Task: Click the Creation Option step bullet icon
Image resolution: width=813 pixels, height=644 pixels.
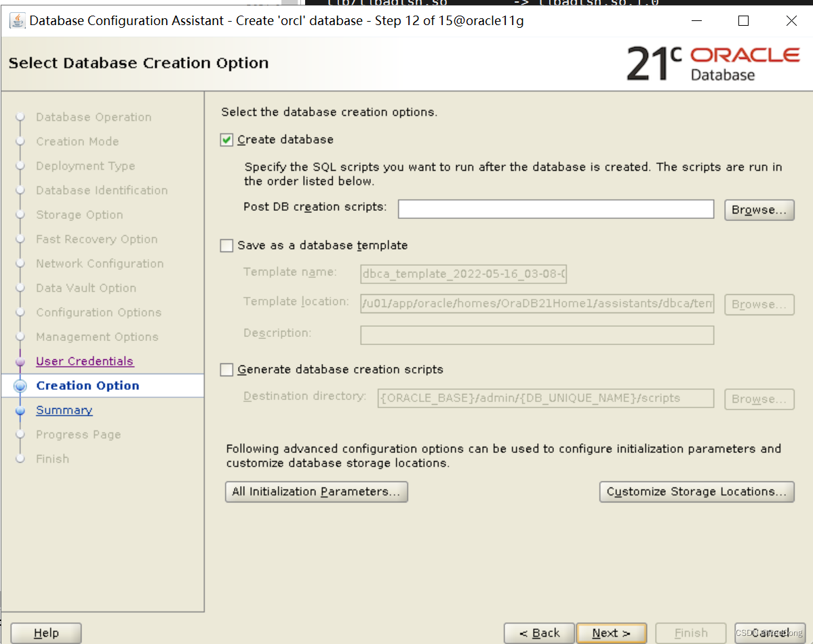Action: click(20, 386)
